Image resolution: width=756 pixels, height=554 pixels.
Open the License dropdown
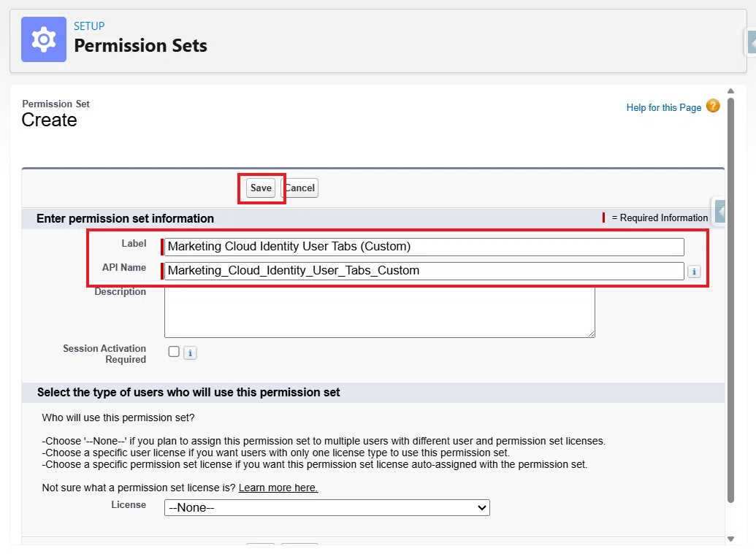327,508
